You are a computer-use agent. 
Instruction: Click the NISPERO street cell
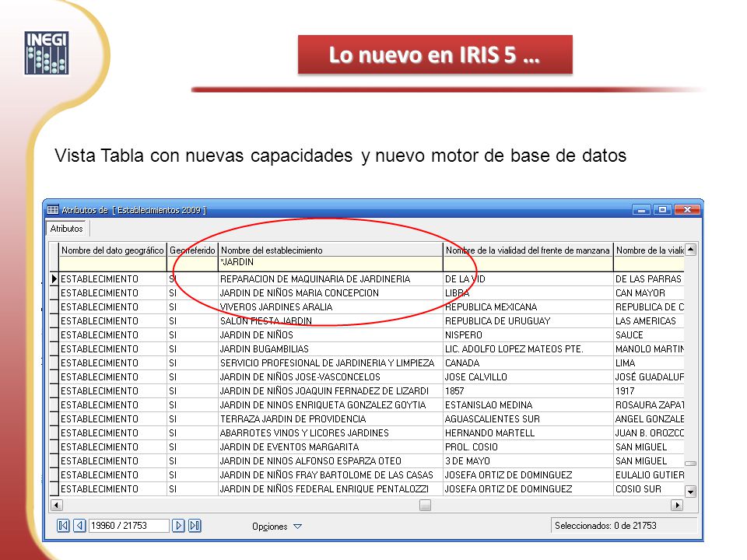tap(528, 334)
